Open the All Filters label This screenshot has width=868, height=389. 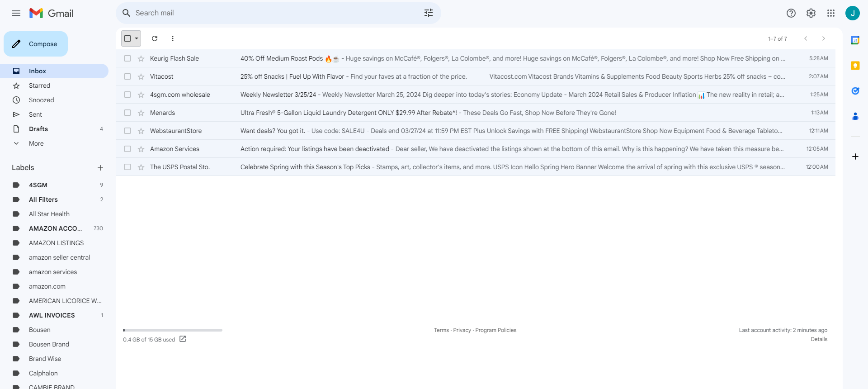click(x=54, y=199)
